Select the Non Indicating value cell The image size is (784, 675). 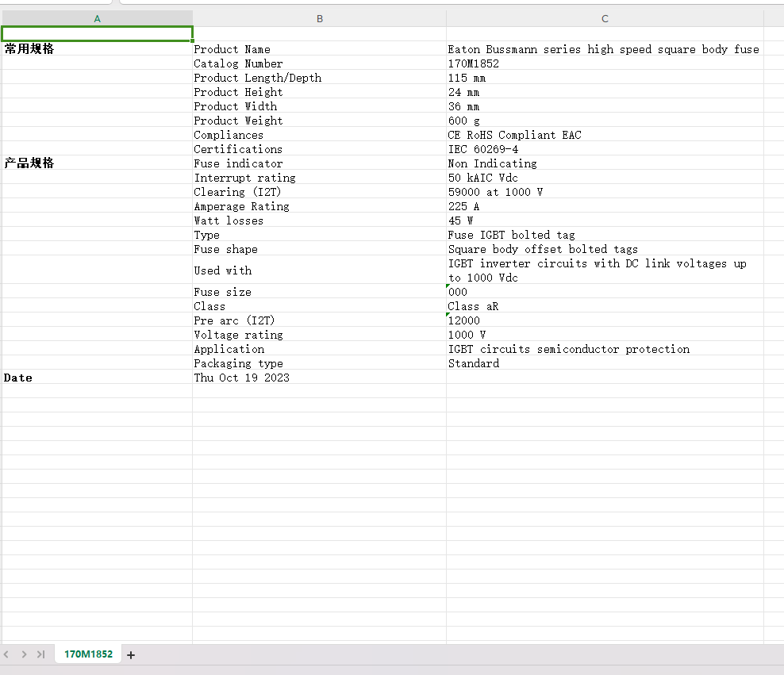(605, 163)
